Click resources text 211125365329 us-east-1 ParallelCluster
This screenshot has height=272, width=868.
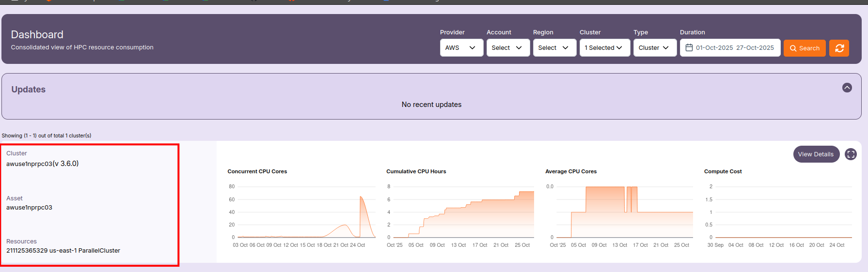coord(63,251)
